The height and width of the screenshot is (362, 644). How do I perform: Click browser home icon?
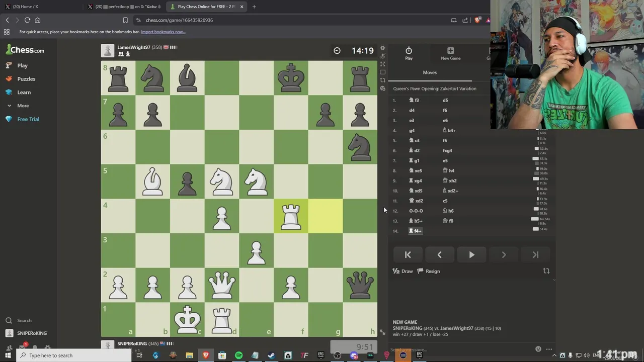(37, 20)
